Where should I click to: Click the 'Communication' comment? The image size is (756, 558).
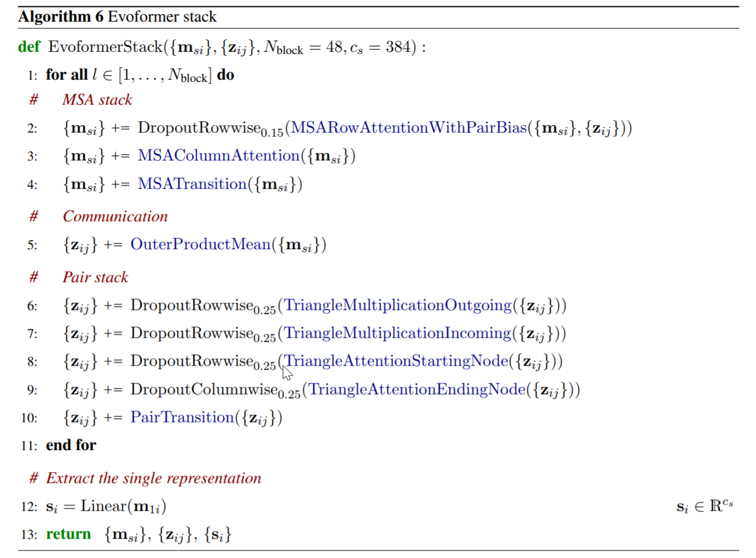(x=115, y=216)
